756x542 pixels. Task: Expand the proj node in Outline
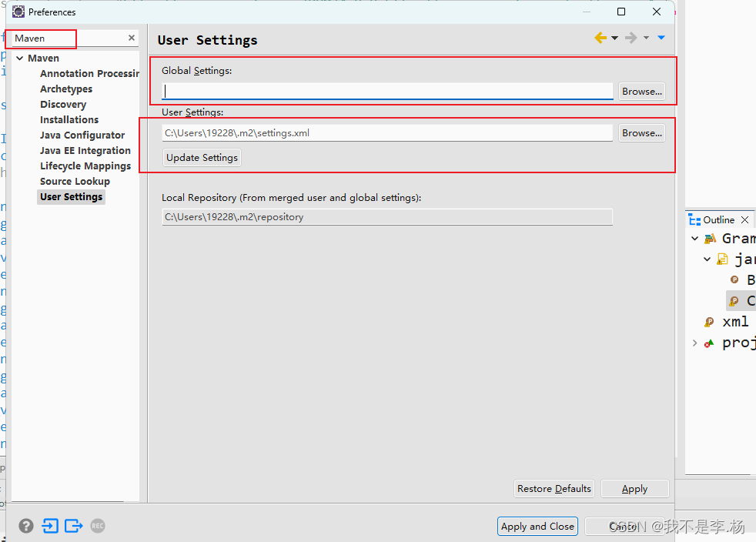coord(694,343)
